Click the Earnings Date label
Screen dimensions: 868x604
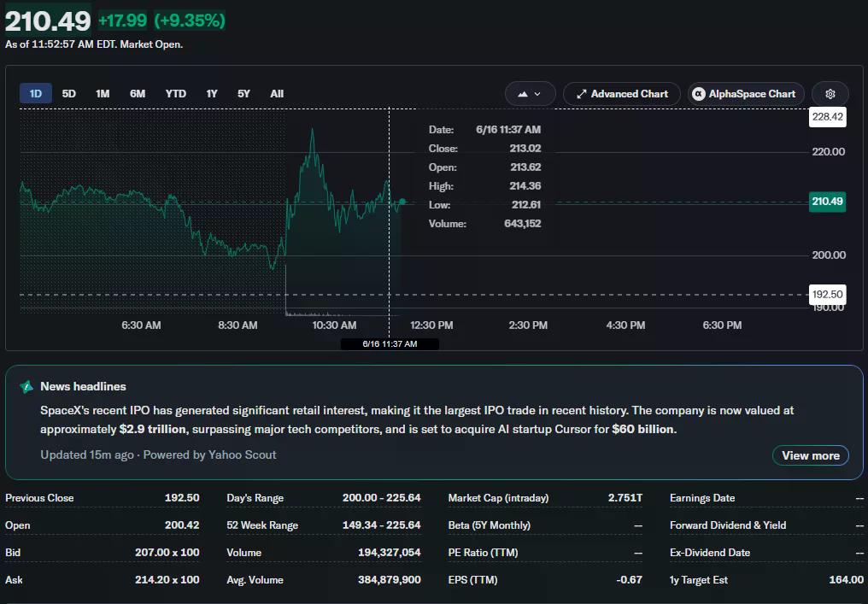coord(702,498)
